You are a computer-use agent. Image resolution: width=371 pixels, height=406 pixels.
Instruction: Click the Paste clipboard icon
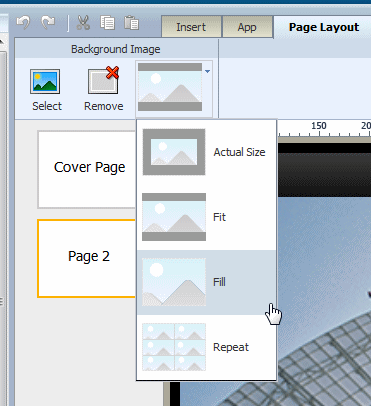131,23
